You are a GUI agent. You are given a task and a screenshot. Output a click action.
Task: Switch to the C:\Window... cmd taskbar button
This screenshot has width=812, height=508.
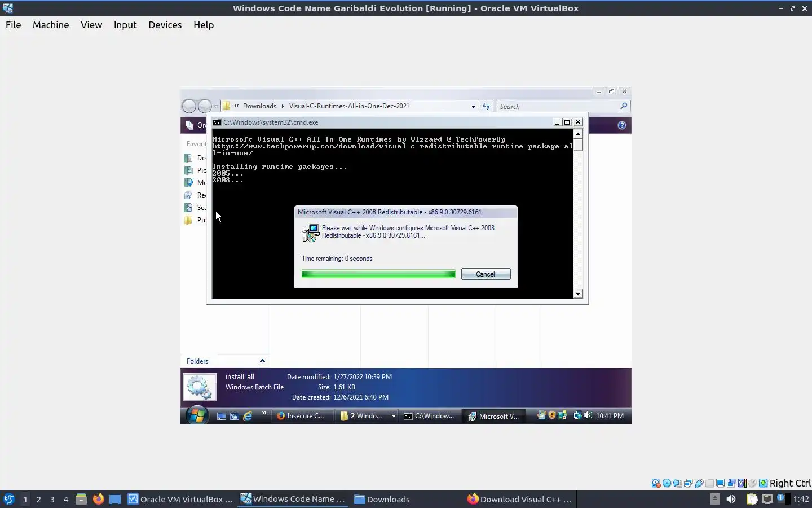point(430,416)
